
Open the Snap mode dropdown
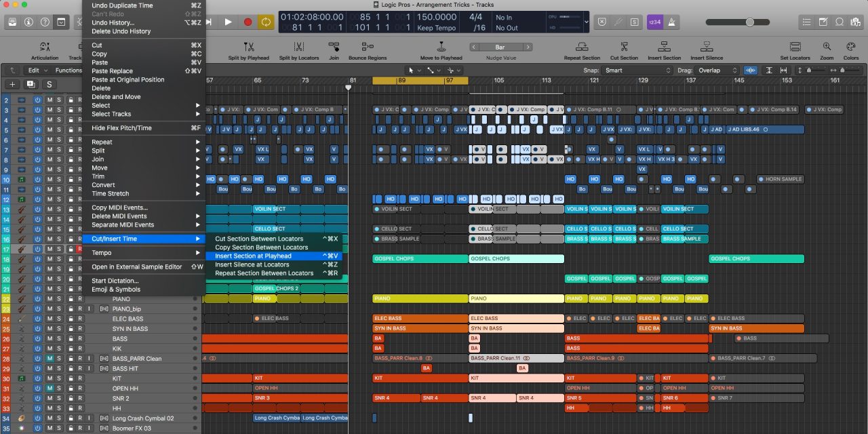(636, 70)
